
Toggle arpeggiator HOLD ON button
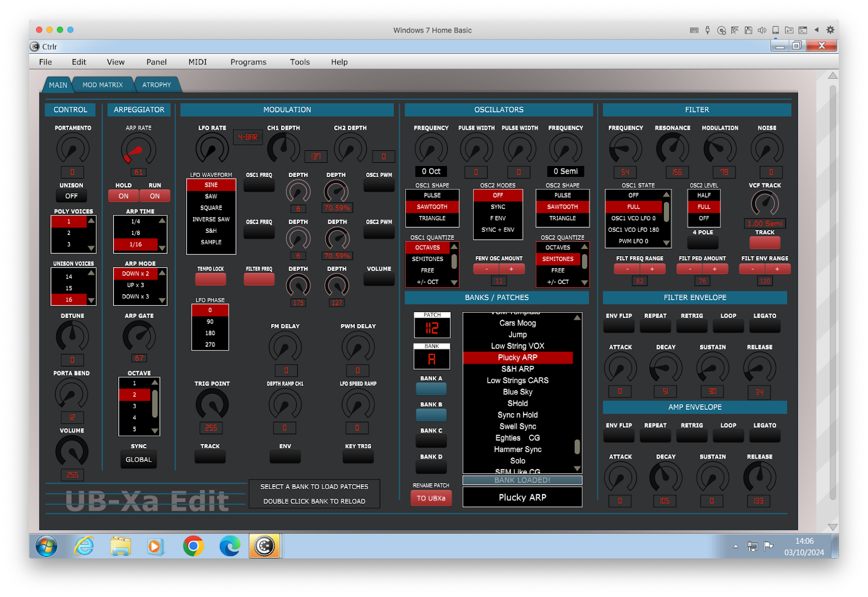(124, 196)
